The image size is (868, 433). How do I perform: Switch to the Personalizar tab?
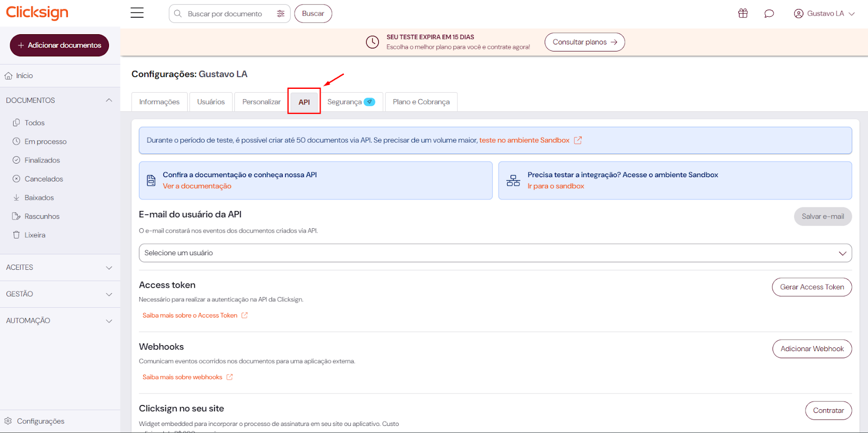261,102
